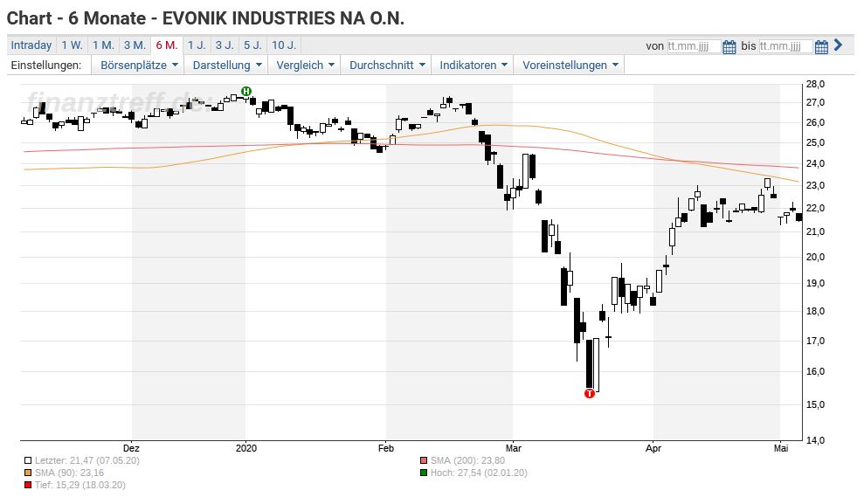Image resolution: width=864 pixels, height=504 pixels.
Task: Click the green H high marker
Action: point(246,91)
